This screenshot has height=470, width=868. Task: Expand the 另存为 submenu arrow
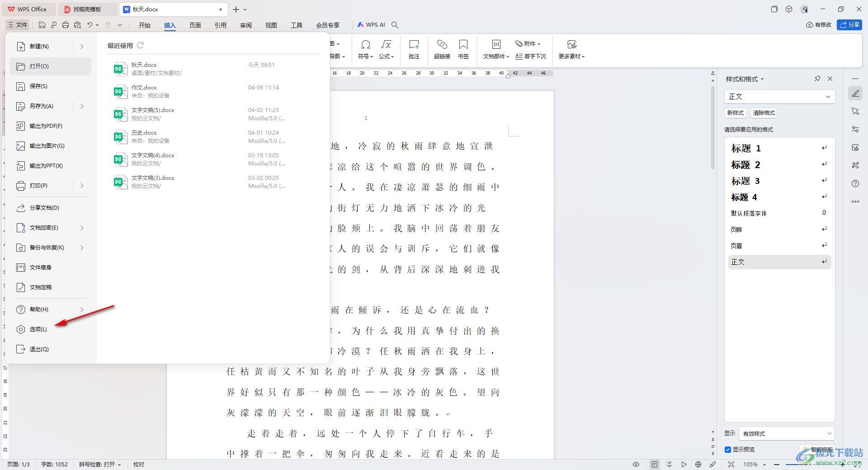(x=82, y=106)
